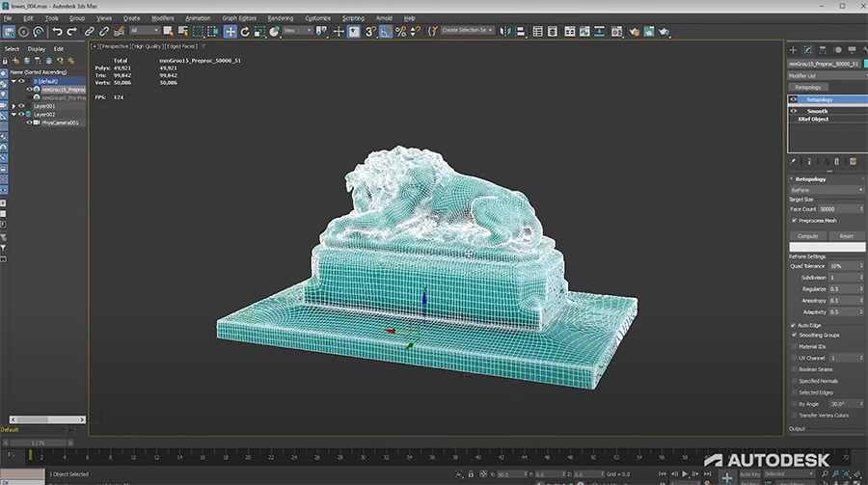Activate the Select and Link tool
This screenshot has height=485, width=868.
(89, 32)
